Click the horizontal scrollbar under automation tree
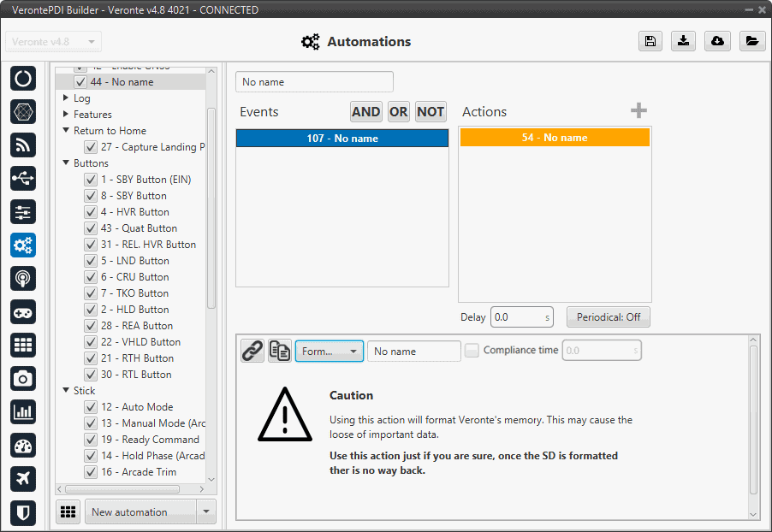 (x=120, y=489)
